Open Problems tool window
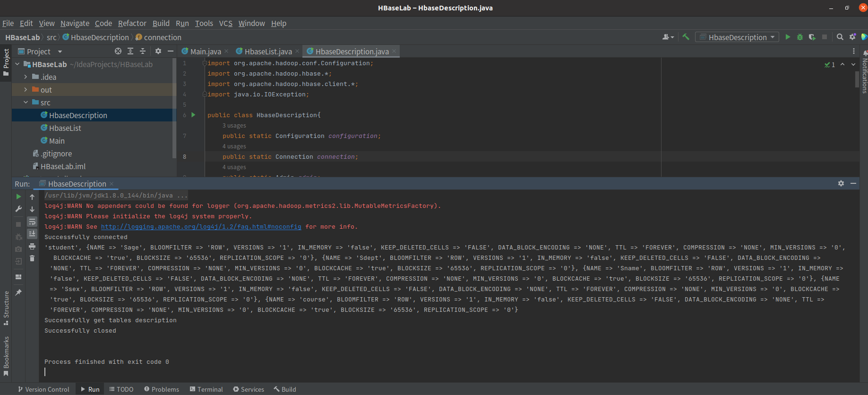Image resolution: width=868 pixels, height=395 pixels. (162, 389)
